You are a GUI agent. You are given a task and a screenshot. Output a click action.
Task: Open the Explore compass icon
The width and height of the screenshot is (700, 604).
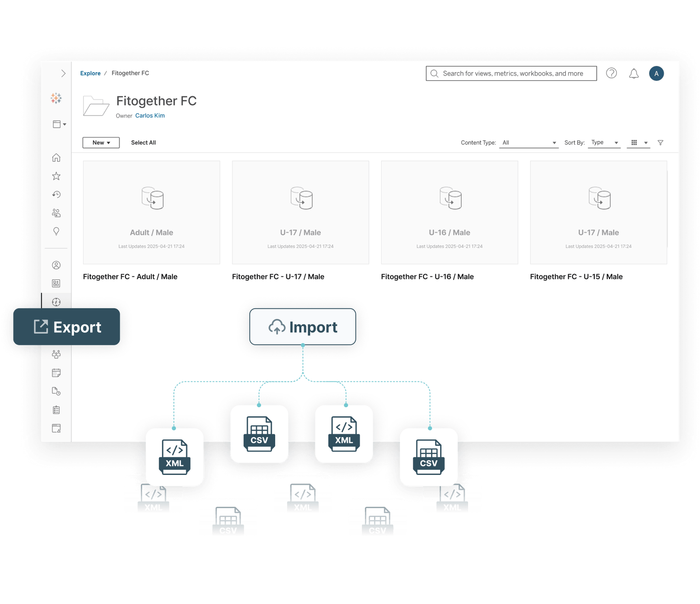tap(56, 302)
